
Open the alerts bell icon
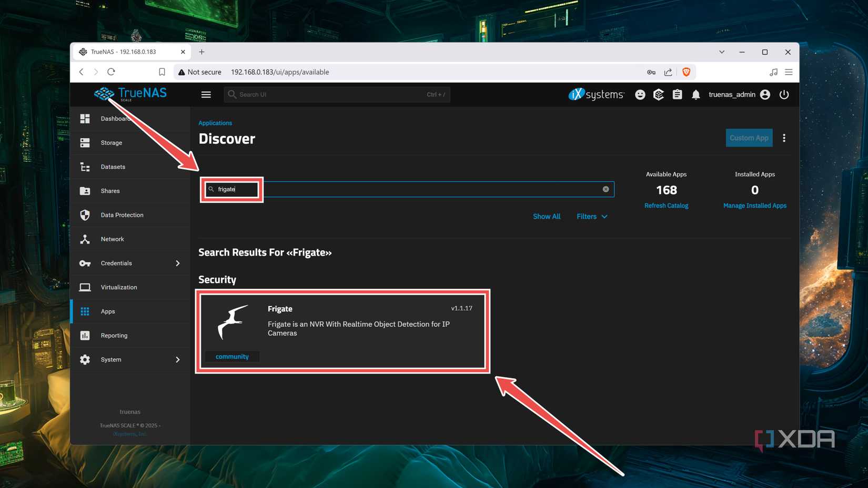(696, 95)
